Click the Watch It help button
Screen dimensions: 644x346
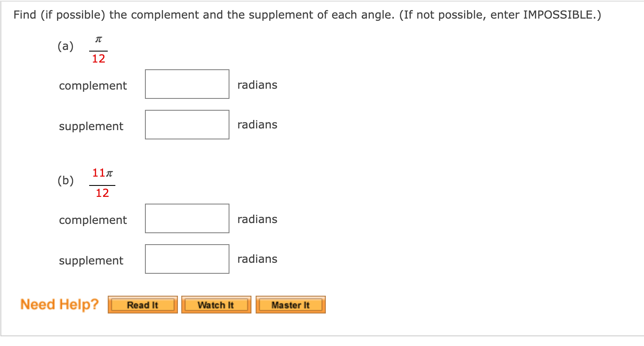coord(216,304)
